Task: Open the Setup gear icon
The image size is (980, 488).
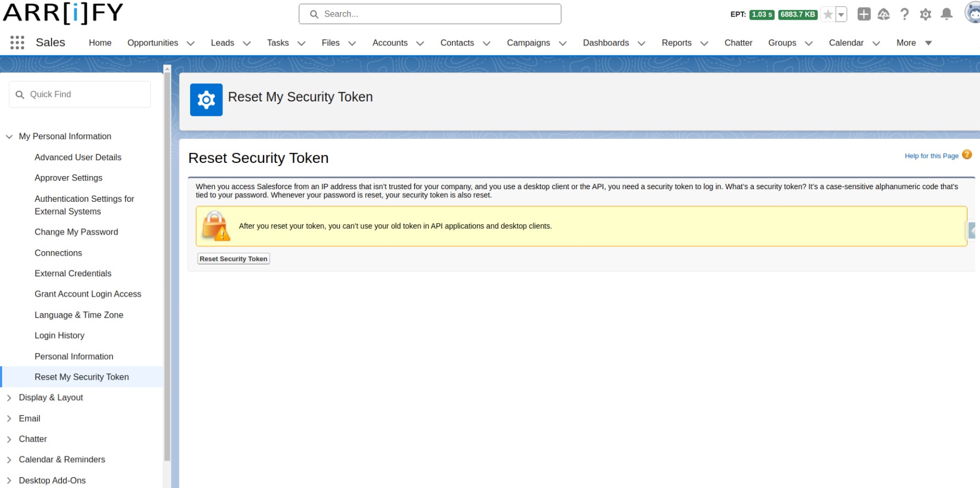Action: [x=926, y=14]
